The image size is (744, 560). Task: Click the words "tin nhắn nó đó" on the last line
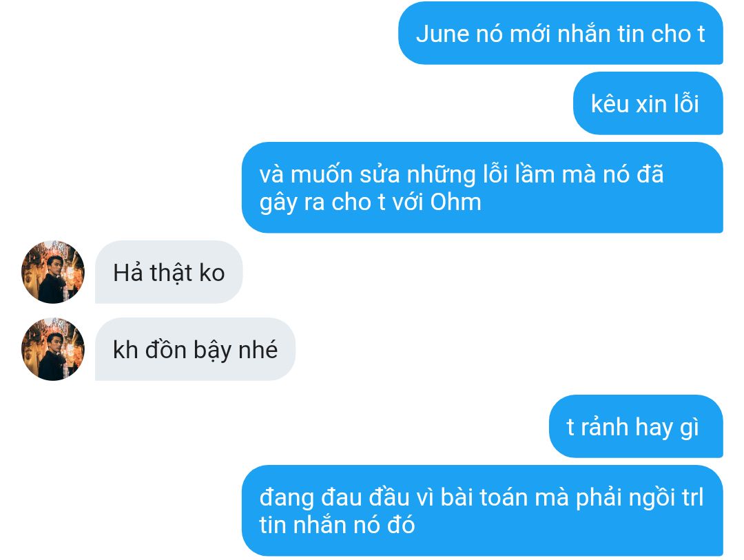coord(337,526)
